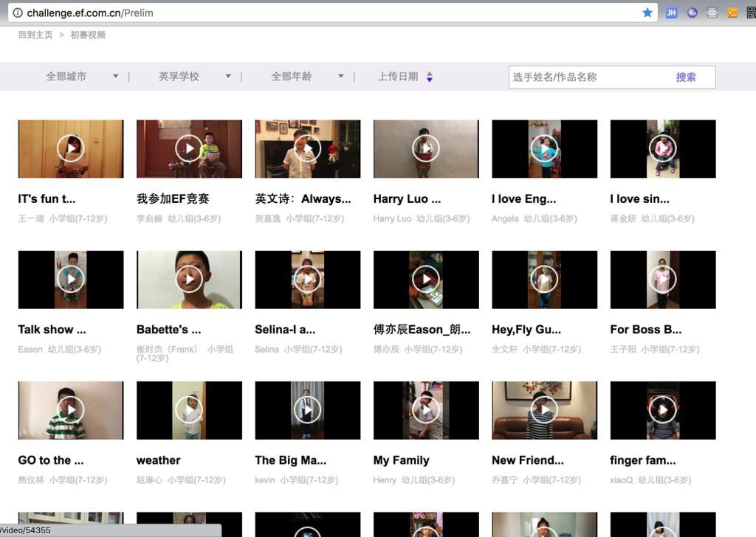Open the "Harry Luo ..." title link
The height and width of the screenshot is (537, 756).
pyautogui.click(x=407, y=199)
